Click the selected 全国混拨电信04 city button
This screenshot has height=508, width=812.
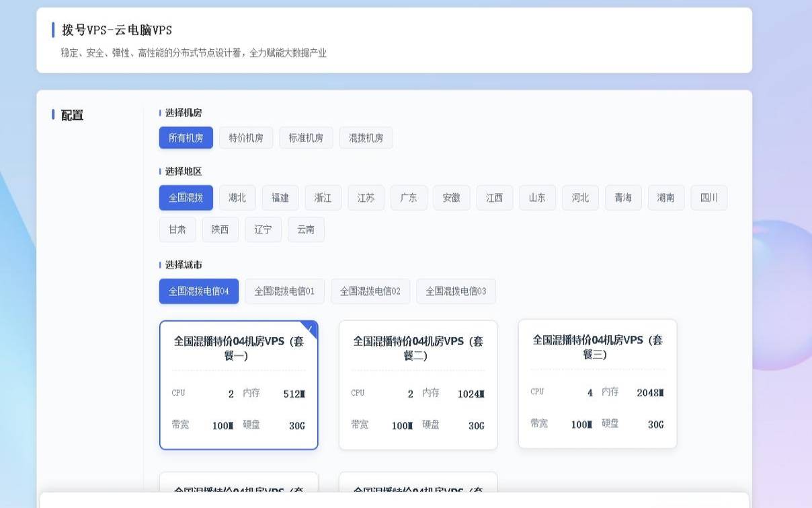pos(198,291)
